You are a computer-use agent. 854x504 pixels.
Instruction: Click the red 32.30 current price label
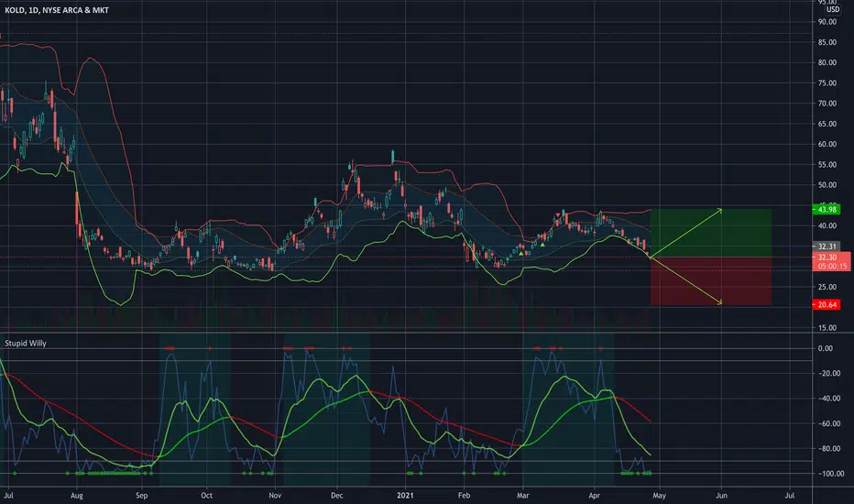(827, 257)
